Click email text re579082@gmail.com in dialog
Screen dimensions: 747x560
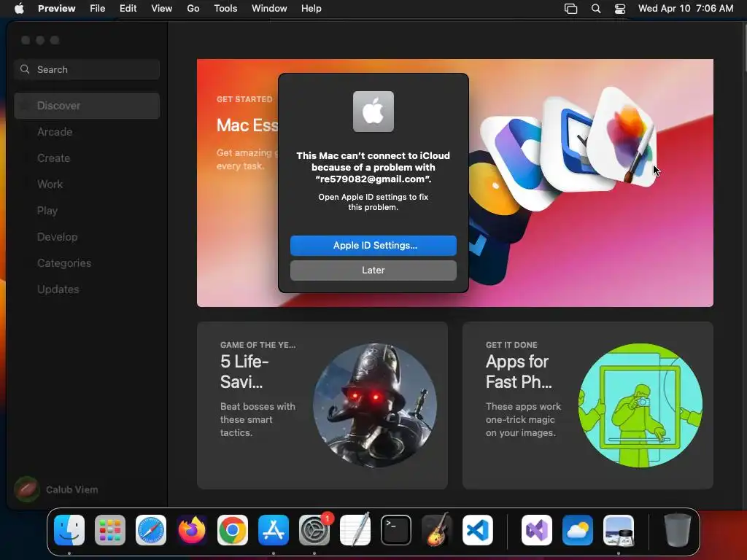(373, 179)
